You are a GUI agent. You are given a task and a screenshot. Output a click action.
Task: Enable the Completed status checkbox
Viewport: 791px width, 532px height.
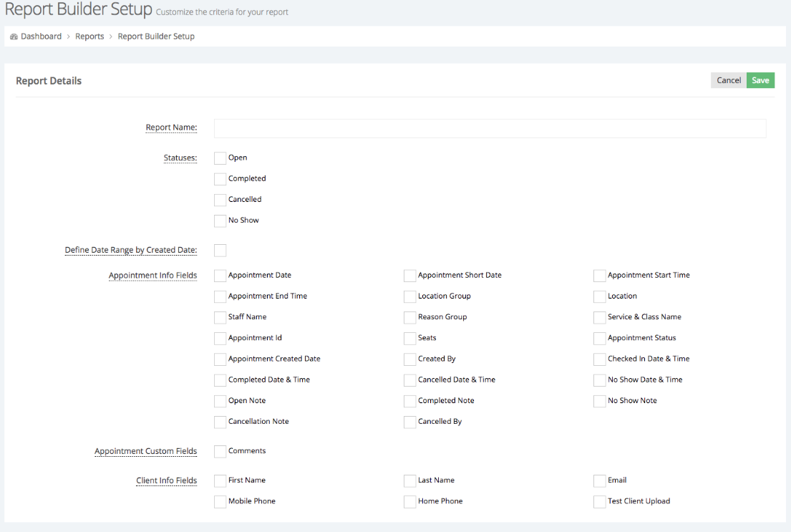[220, 179]
